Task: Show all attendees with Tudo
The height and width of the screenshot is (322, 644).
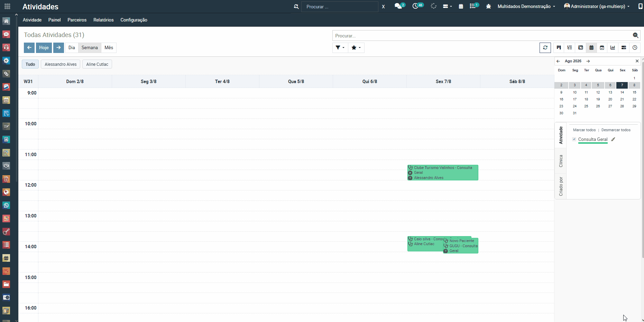Action: (x=30, y=64)
